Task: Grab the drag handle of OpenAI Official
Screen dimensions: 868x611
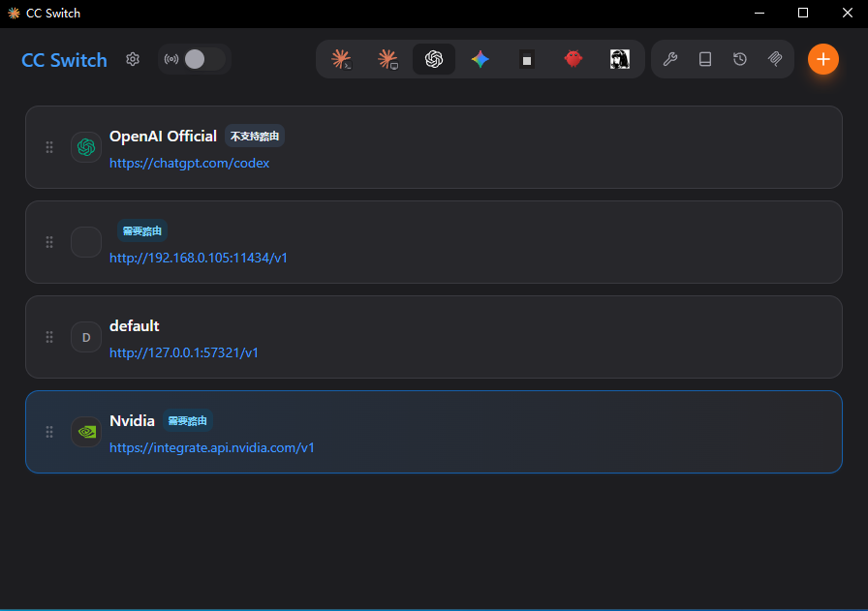Action: [49, 147]
